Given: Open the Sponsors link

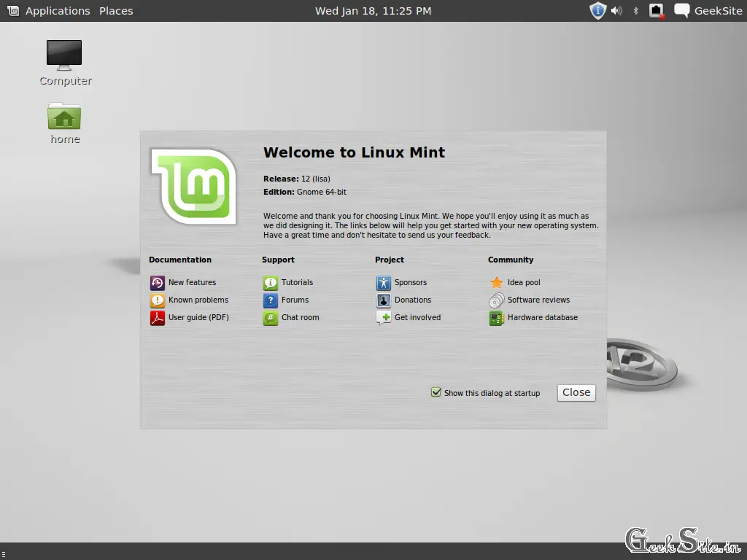Looking at the screenshot, I should (411, 282).
